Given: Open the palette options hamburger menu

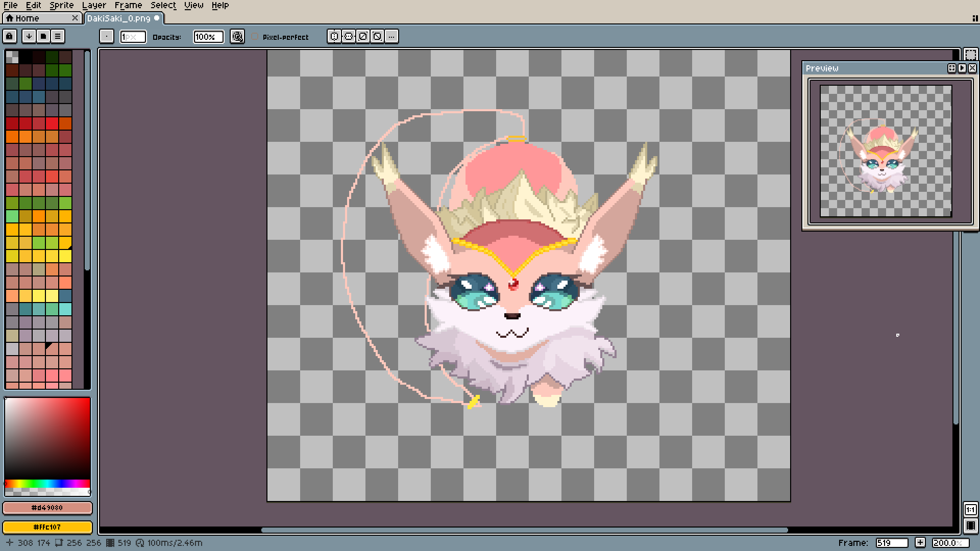Looking at the screenshot, I should 58,36.
